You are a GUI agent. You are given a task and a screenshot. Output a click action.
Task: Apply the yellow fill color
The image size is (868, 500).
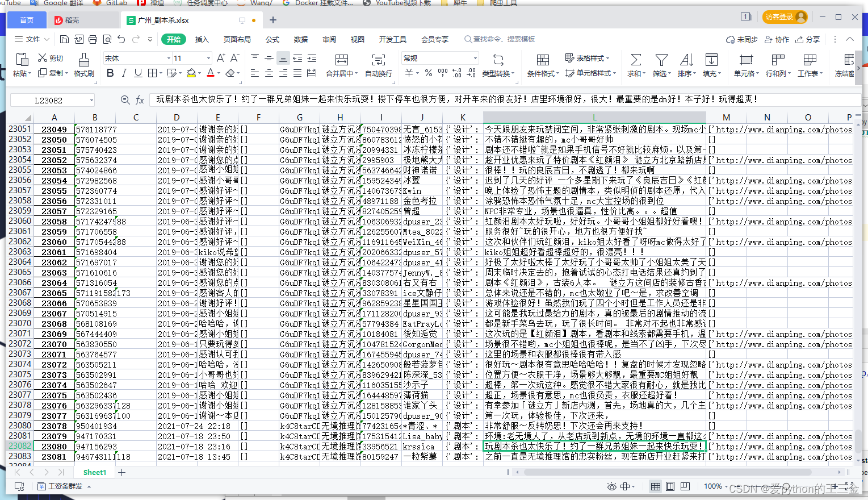pyautogui.click(x=191, y=73)
